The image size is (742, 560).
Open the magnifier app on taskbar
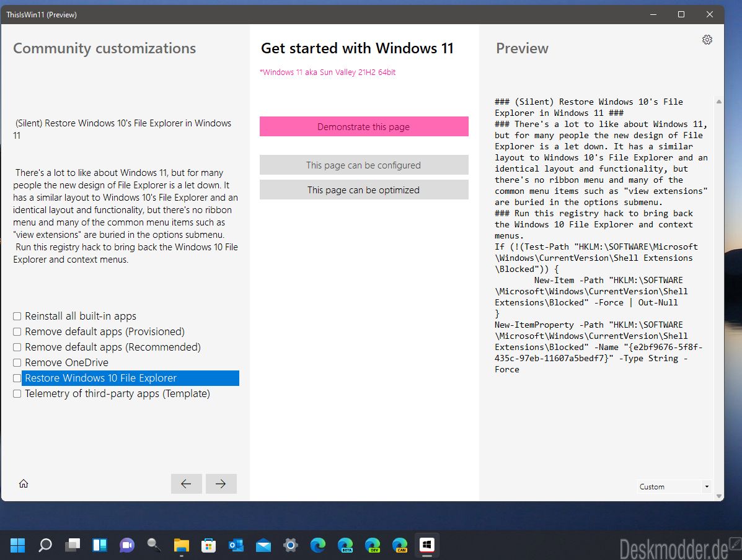(x=154, y=545)
